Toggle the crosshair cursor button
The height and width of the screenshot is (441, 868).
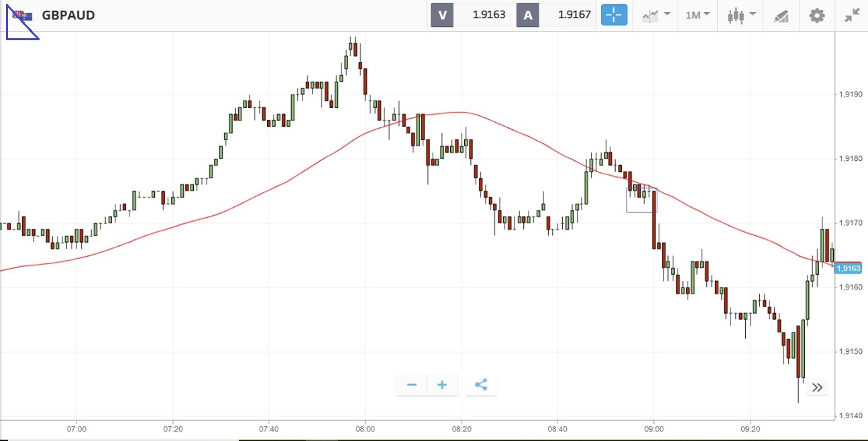[x=614, y=15]
